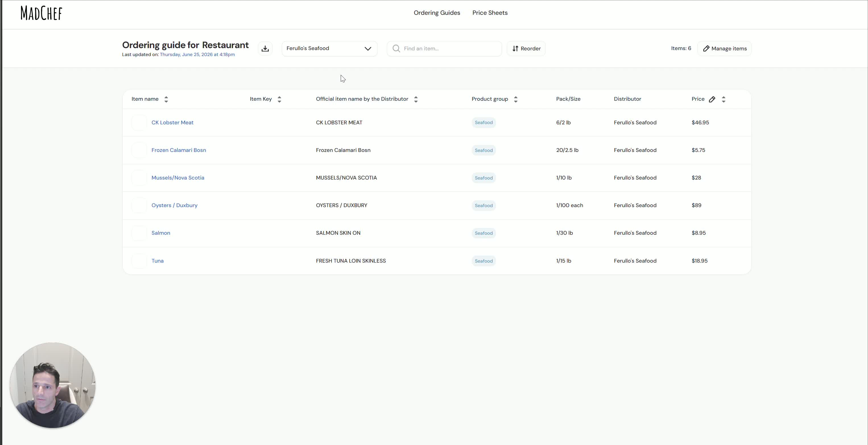Click the Reorder button
This screenshot has width=868, height=445.
tap(526, 49)
